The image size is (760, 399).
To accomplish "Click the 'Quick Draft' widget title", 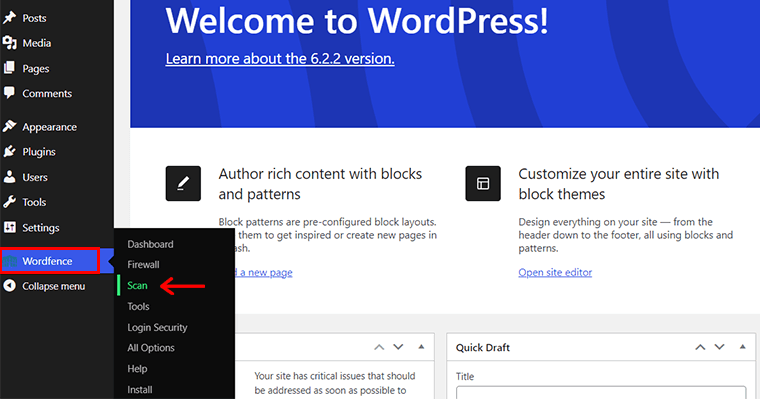I will pos(483,348).
